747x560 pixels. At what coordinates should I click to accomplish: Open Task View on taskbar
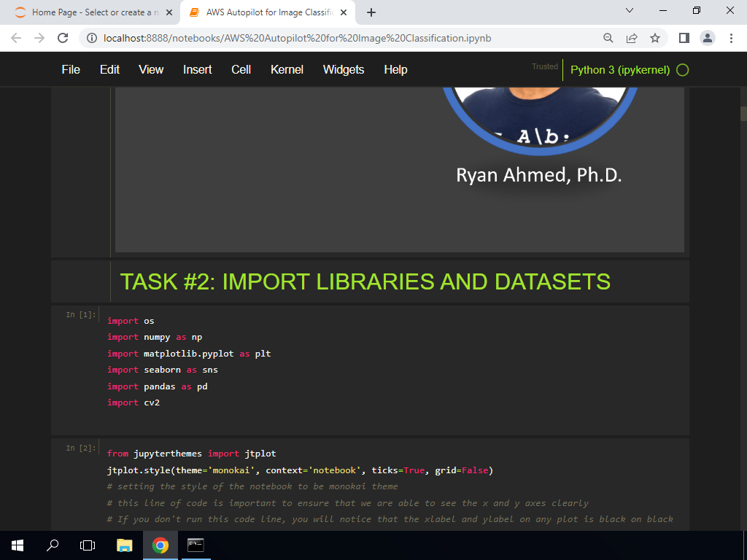click(88, 545)
